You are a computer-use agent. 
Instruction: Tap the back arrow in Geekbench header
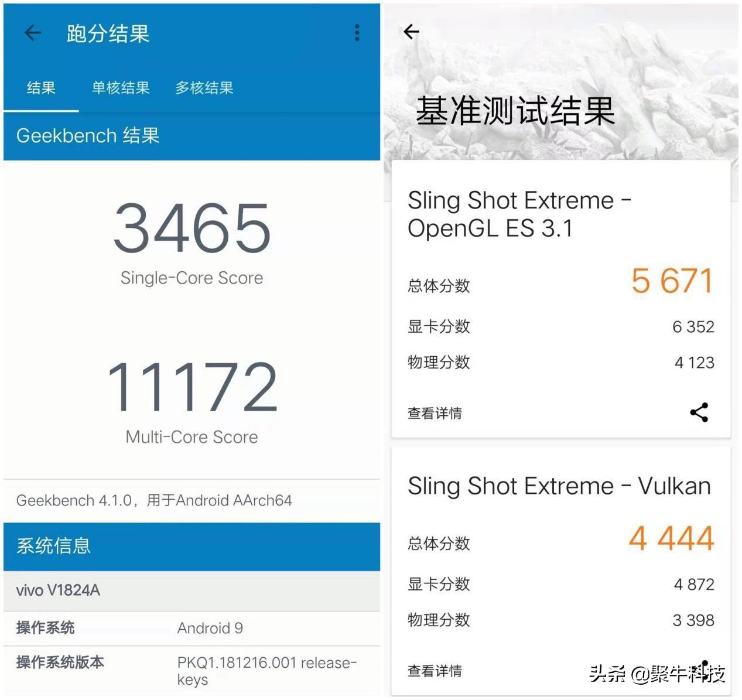33,33
